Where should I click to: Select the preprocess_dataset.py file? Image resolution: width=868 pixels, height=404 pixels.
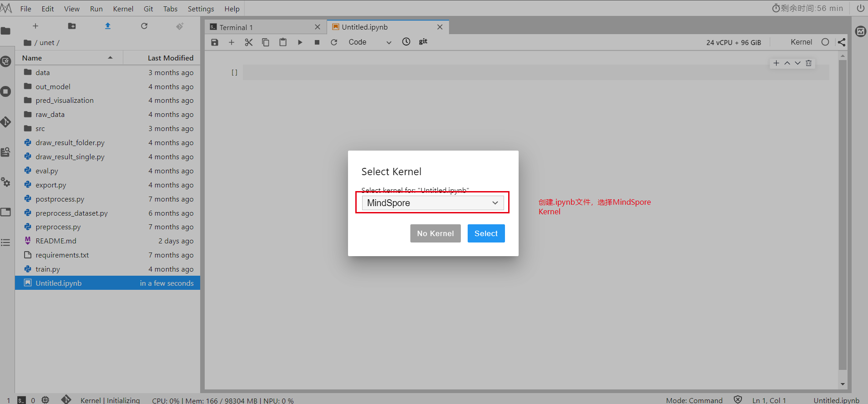coord(107,213)
